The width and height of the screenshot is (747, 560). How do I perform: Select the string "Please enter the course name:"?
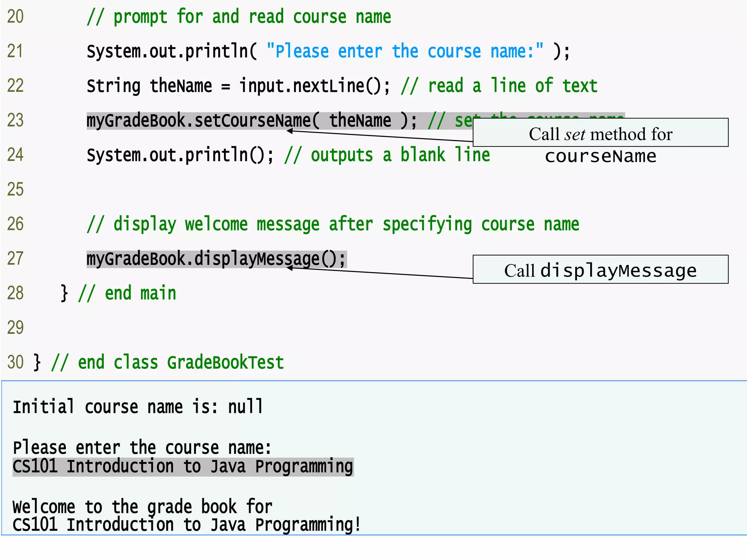[x=405, y=51]
